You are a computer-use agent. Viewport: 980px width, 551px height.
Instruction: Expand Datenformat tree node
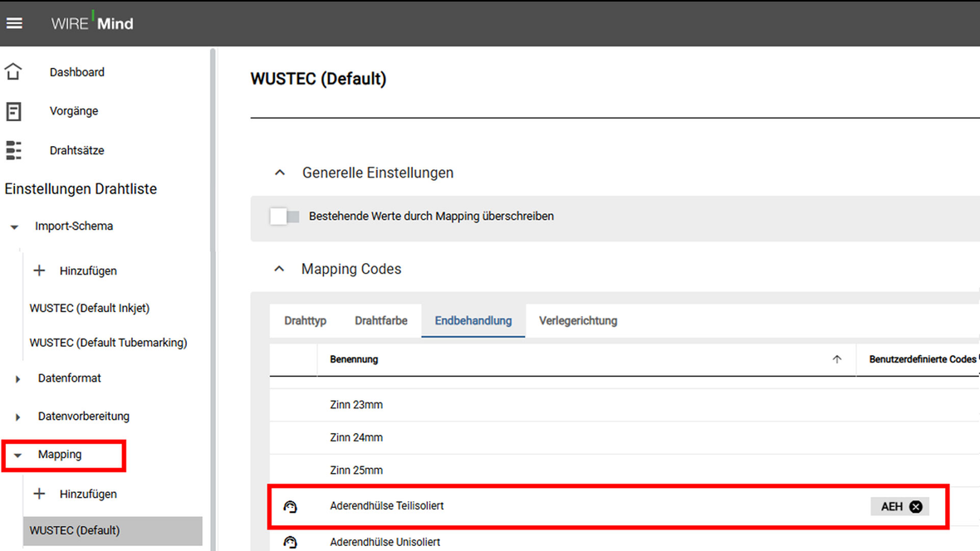pos(17,378)
